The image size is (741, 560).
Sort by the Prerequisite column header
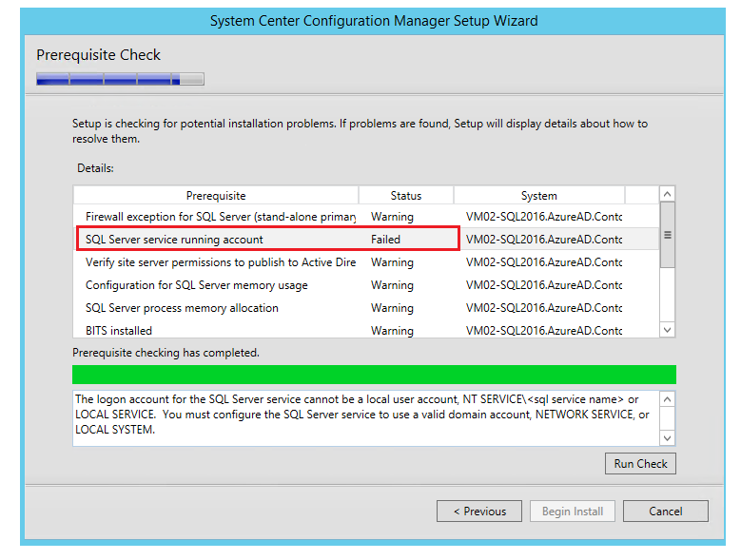(x=216, y=196)
